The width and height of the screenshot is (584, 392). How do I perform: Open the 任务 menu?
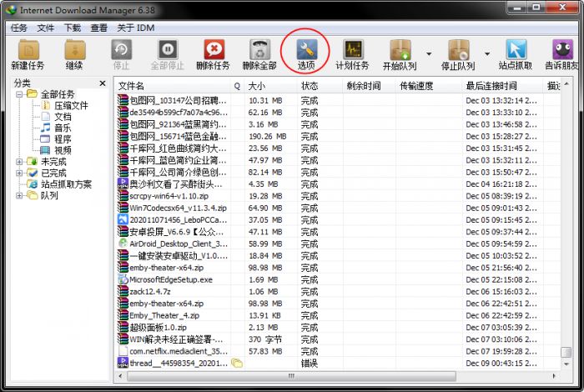[18, 28]
